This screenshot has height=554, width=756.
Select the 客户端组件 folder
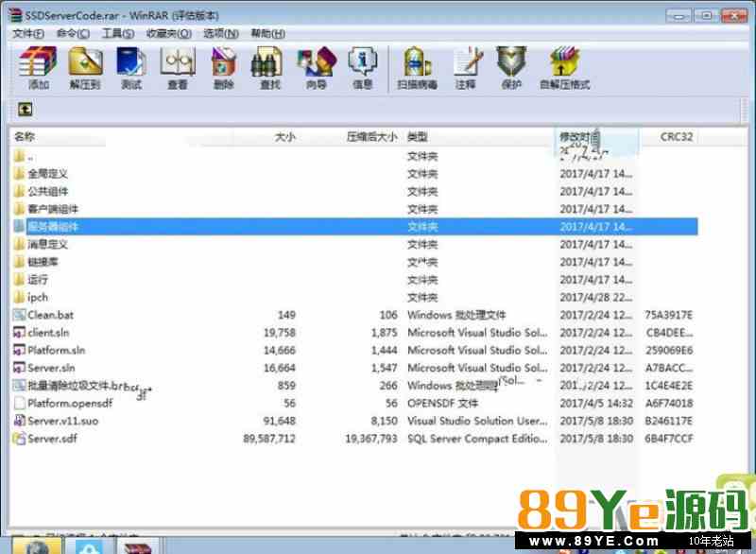[x=354, y=209]
